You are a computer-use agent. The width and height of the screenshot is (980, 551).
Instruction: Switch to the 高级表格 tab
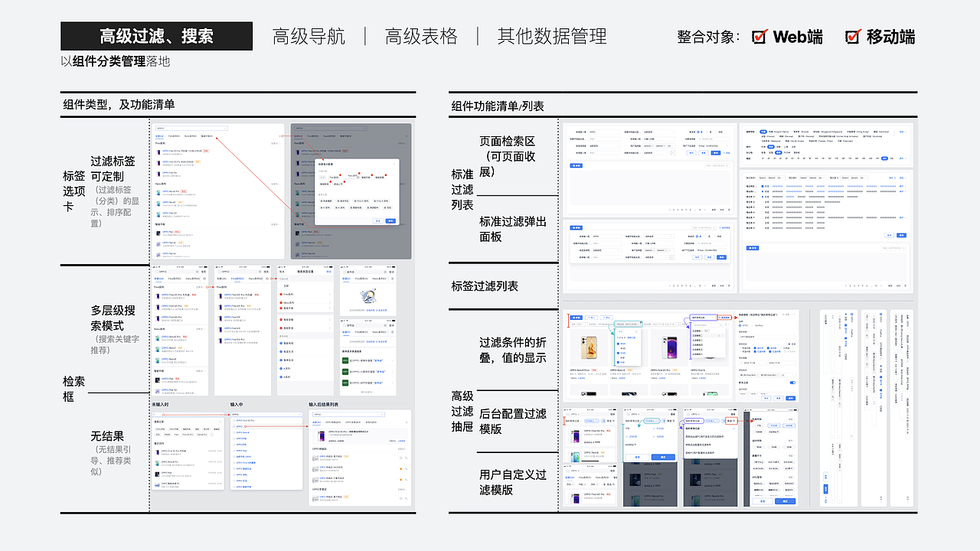tap(421, 36)
